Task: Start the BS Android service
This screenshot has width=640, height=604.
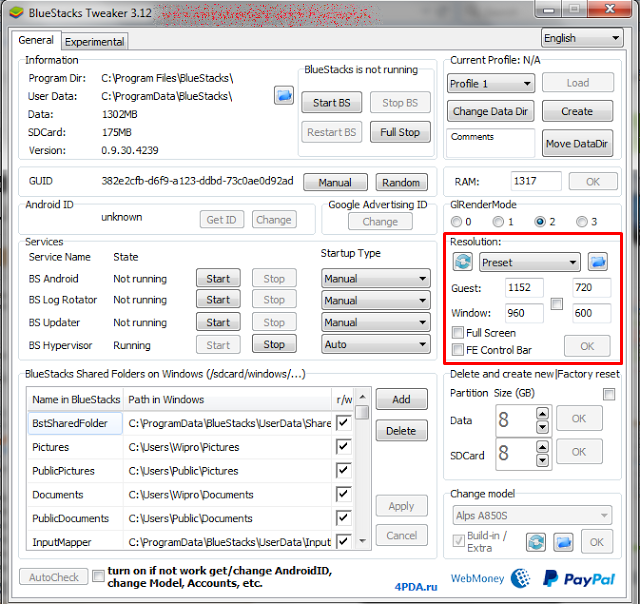Action: point(218,278)
